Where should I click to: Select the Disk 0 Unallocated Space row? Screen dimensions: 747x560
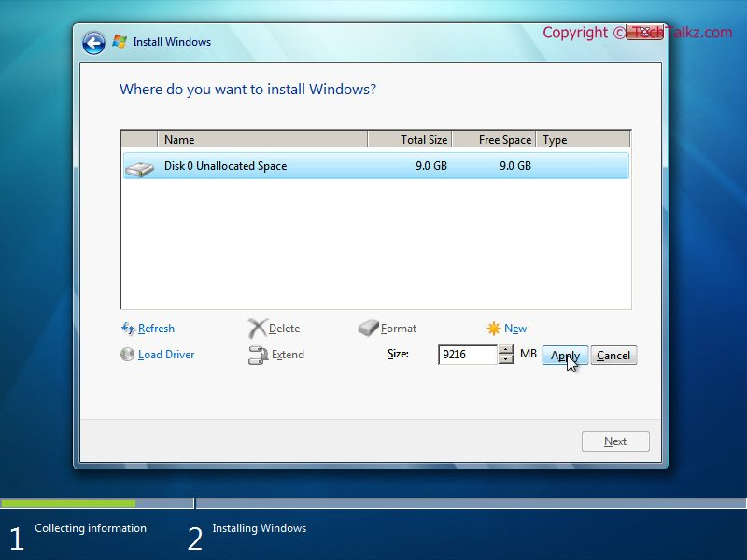point(376,166)
